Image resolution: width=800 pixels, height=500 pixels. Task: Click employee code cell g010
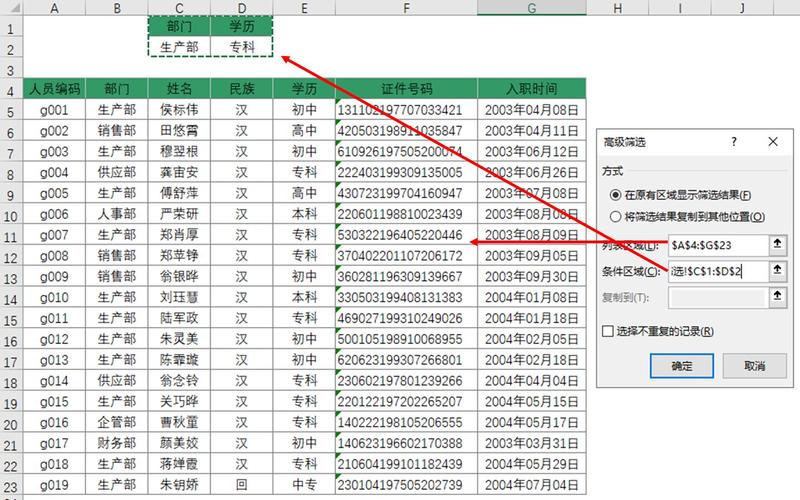[54, 297]
